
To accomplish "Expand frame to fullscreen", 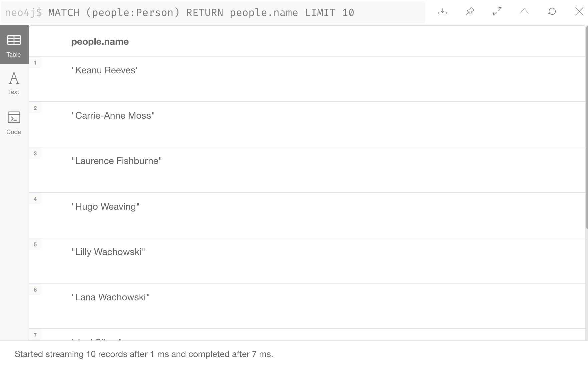I will [497, 12].
